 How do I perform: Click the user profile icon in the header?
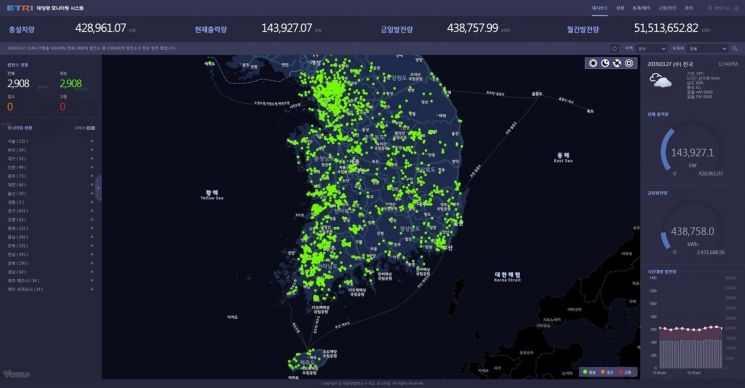pos(710,8)
